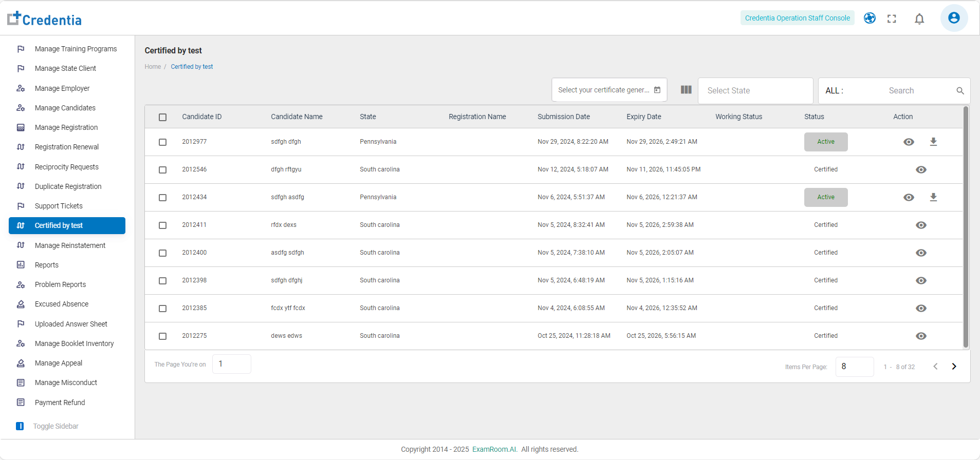
Task: Open Manage Misconduct
Action: 67,382
